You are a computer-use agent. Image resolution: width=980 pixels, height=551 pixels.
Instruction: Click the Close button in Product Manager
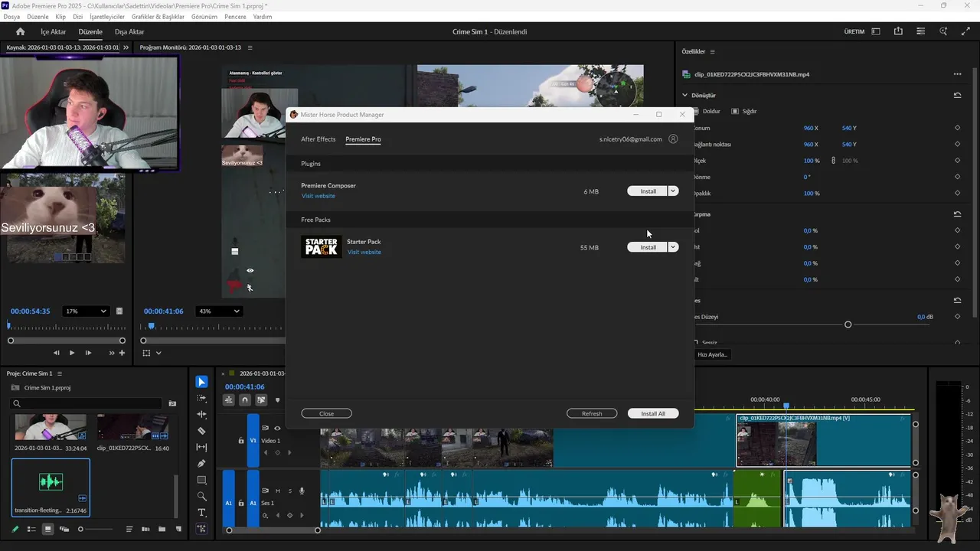click(326, 413)
